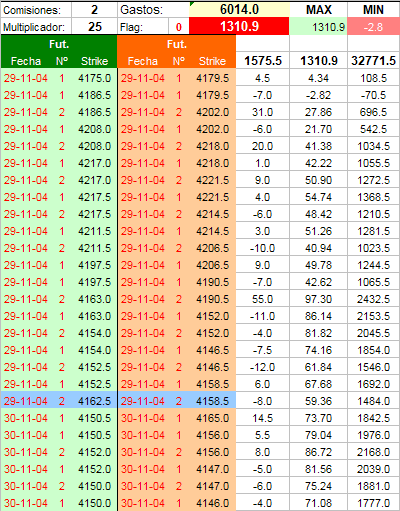Click the 'Gastos:' label cell
The width and height of the screenshot is (400, 511).
[153, 10]
